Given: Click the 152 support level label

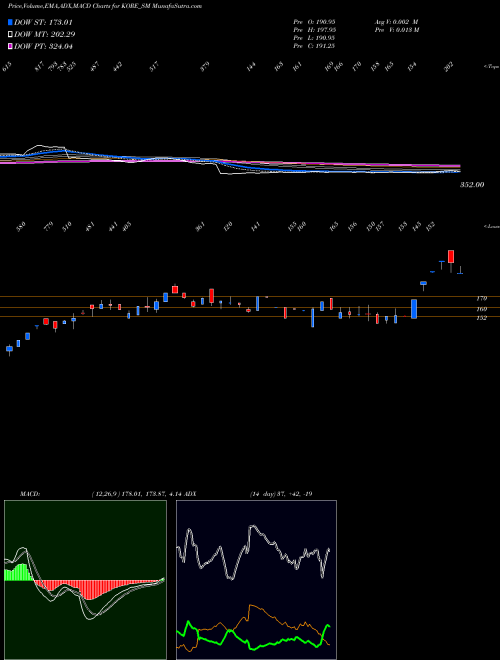Looking at the screenshot, I should click(481, 318).
